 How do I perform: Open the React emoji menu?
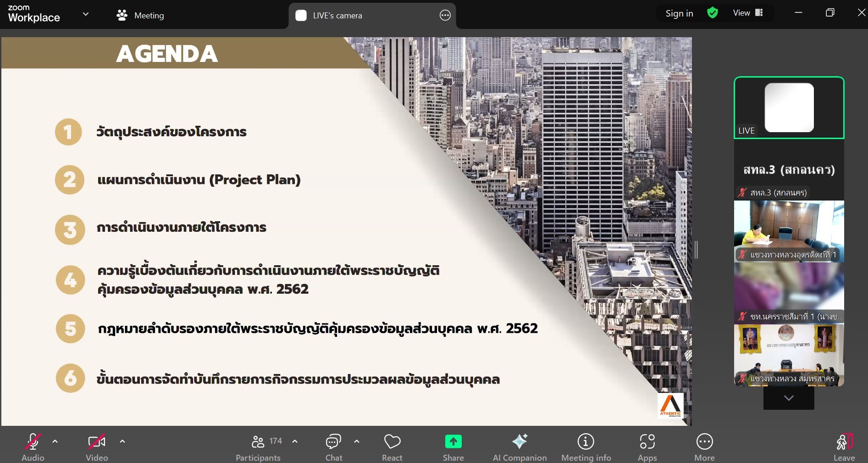[x=392, y=447]
